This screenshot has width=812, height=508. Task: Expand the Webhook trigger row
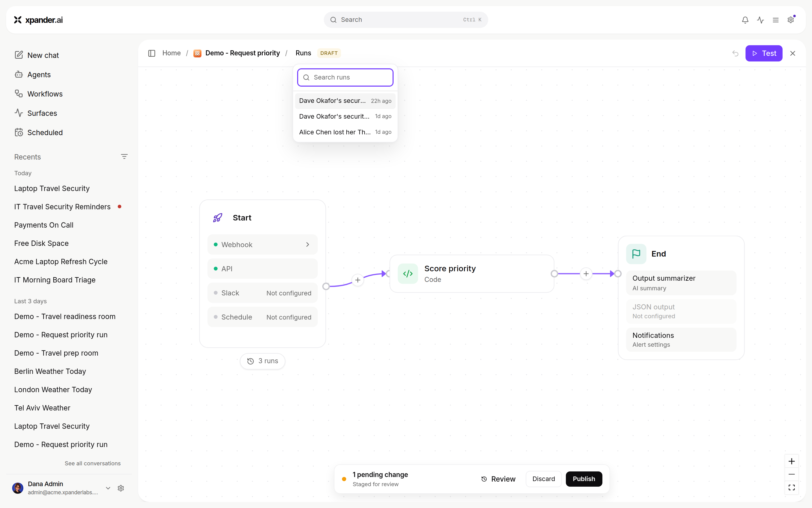[x=262, y=245]
